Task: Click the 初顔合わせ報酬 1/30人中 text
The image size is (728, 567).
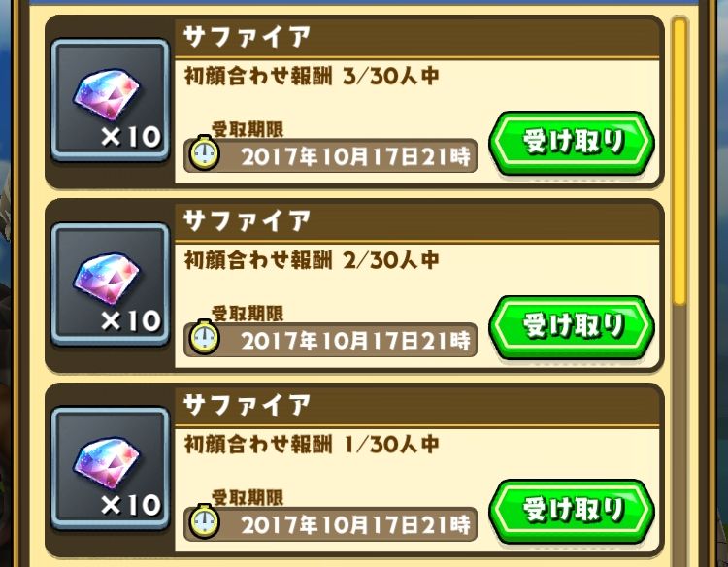Action: (312, 445)
